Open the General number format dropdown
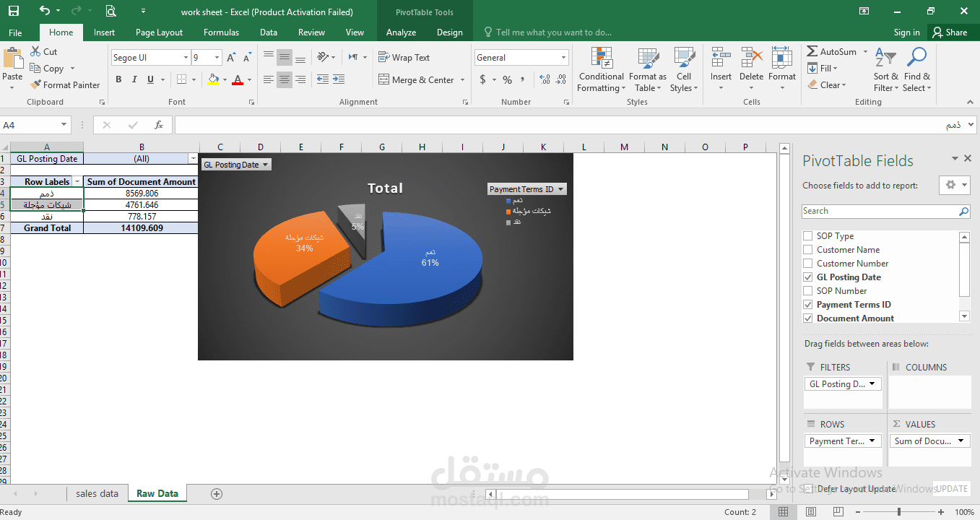The image size is (980, 520). coord(564,58)
